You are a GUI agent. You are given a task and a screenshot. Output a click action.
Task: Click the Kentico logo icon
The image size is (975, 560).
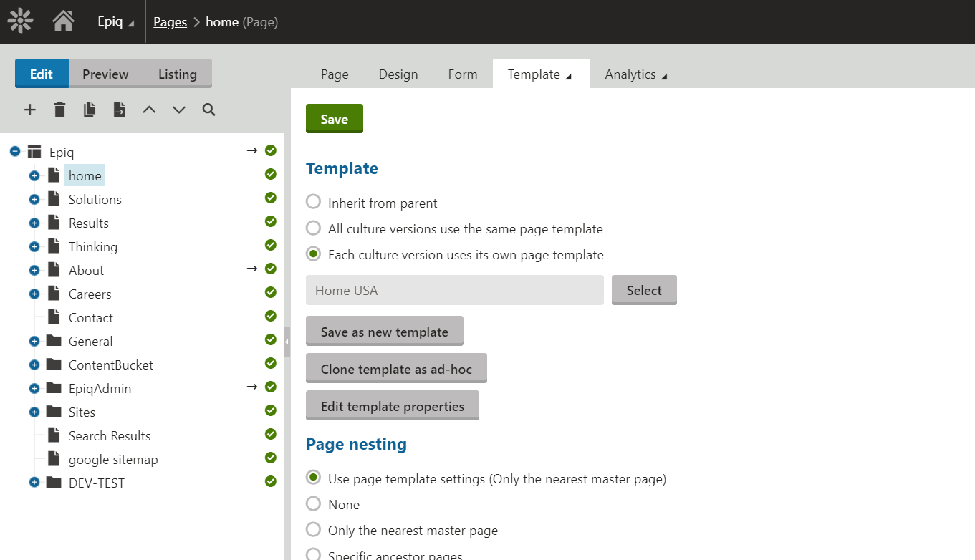pyautogui.click(x=21, y=21)
